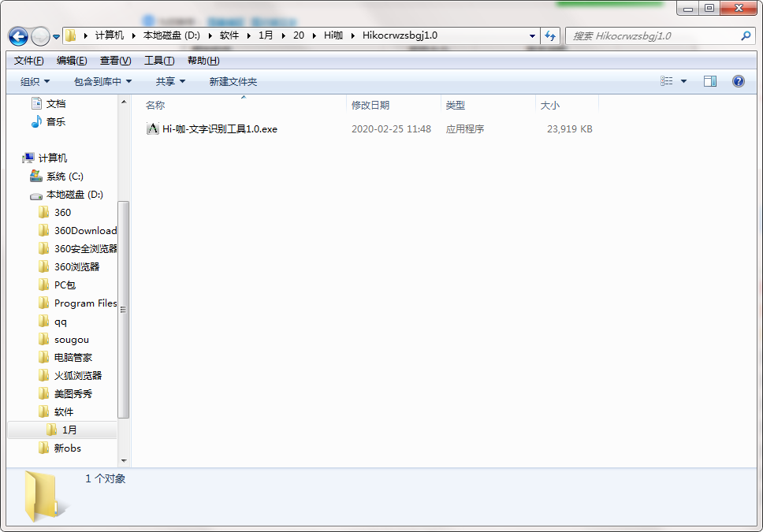Image resolution: width=763 pixels, height=532 pixels.
Task: Expand the arrow after 软件 in breadcrumb
Action: pyautogui.click(x=248, y=35)
